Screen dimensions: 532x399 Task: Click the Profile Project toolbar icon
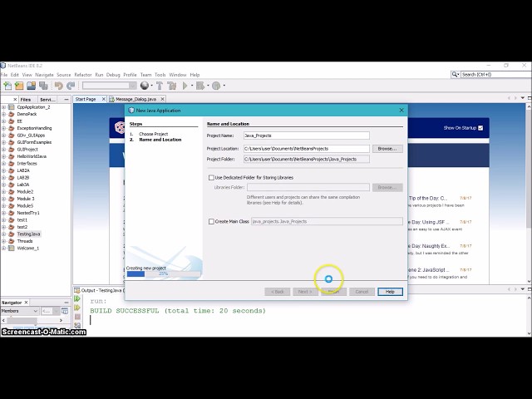(x=216, y=86)
